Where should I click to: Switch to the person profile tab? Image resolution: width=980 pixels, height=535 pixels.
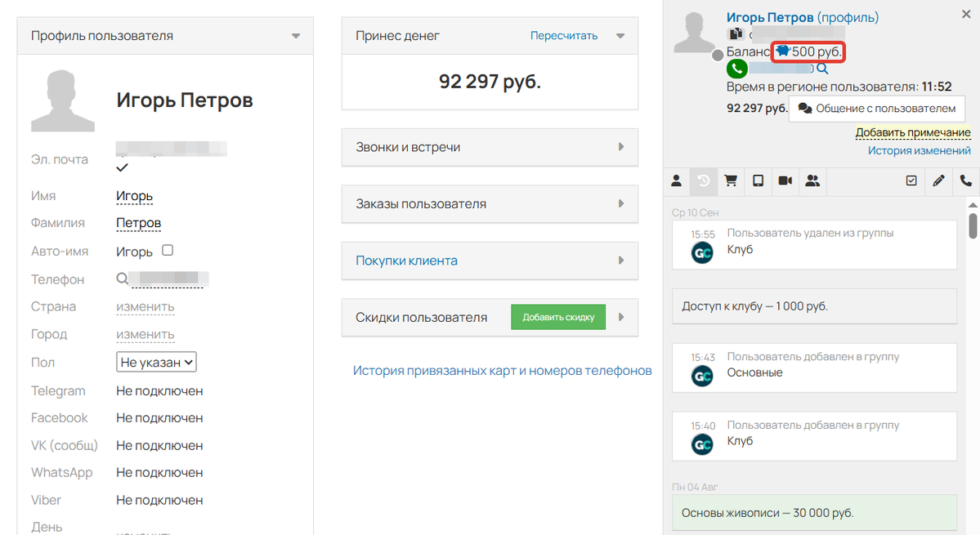click(x=676, y=181)
